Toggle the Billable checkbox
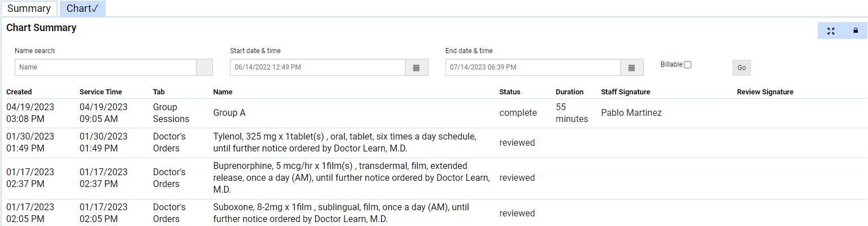The height and width of the screenshot is (226, 868). coord(687,64)
